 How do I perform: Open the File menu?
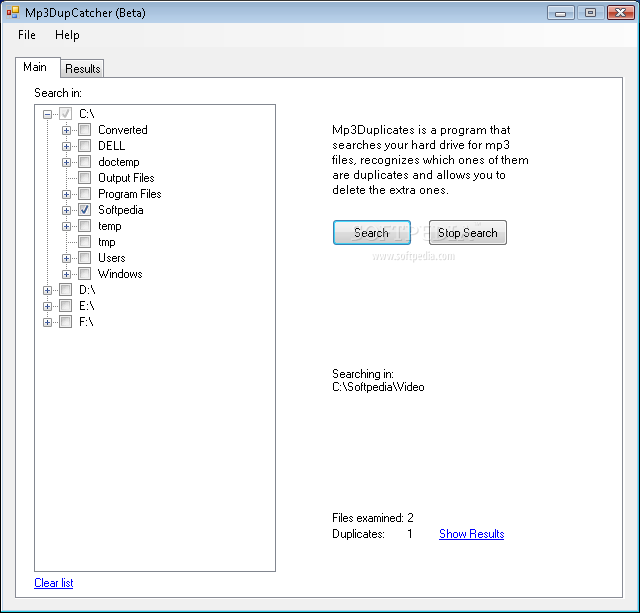(x=27, y=35)
